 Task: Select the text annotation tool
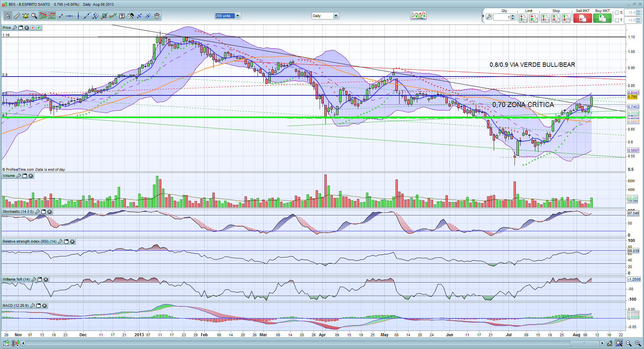tap(122, 16)
